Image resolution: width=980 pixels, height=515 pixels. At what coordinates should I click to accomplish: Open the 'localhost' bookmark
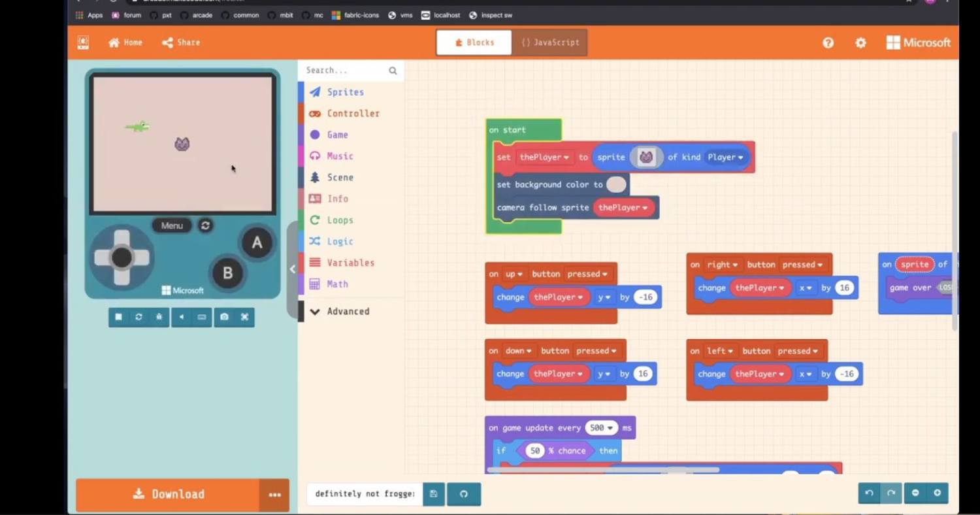click(441, 15)
